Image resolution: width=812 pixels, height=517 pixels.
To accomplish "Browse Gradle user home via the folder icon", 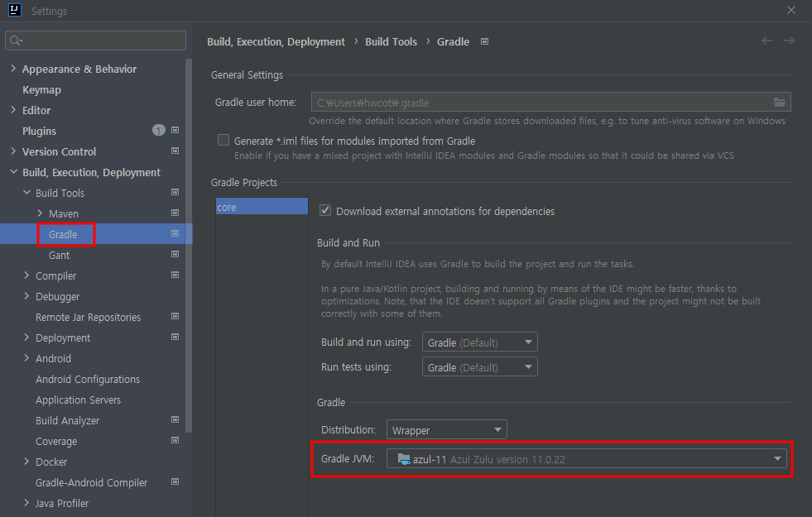I will pyautogui.click(x=779, y=102).
